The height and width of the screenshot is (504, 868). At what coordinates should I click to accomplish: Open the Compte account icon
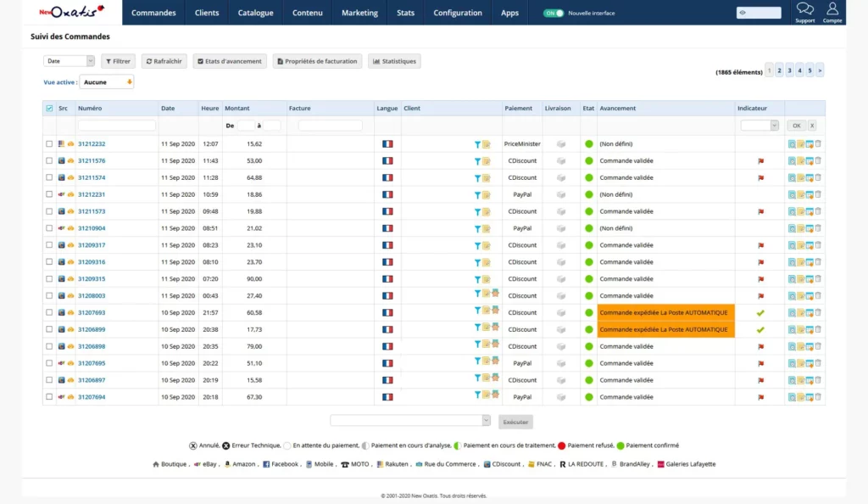832,8
